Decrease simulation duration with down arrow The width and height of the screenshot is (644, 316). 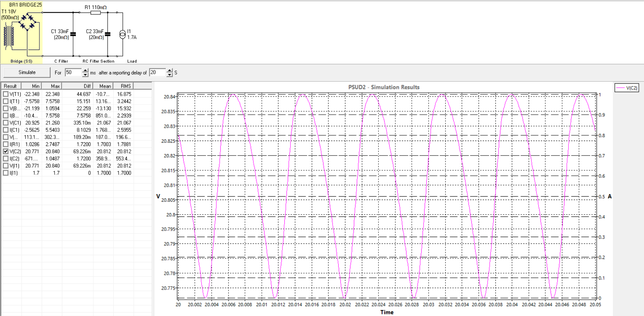(85, 75)
